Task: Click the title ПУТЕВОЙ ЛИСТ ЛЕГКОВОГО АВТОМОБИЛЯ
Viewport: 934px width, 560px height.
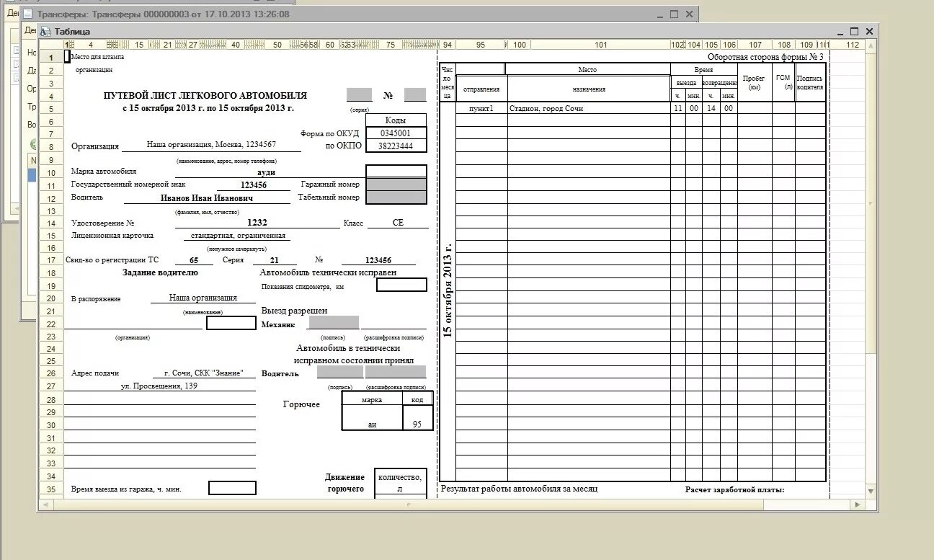Action: 205,95
